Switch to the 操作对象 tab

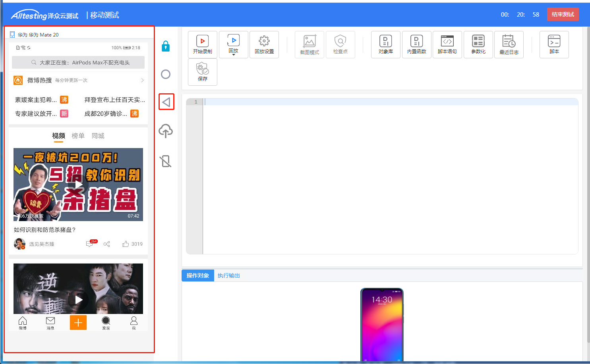pyautogui.click(x=198, y=275)
